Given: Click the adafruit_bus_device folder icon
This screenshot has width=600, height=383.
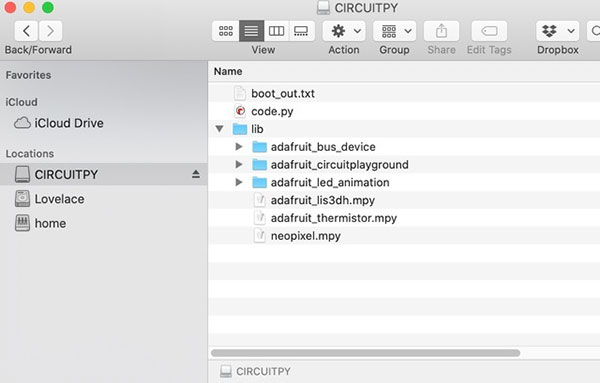Looking at the screenshot, I should [259, 147].
